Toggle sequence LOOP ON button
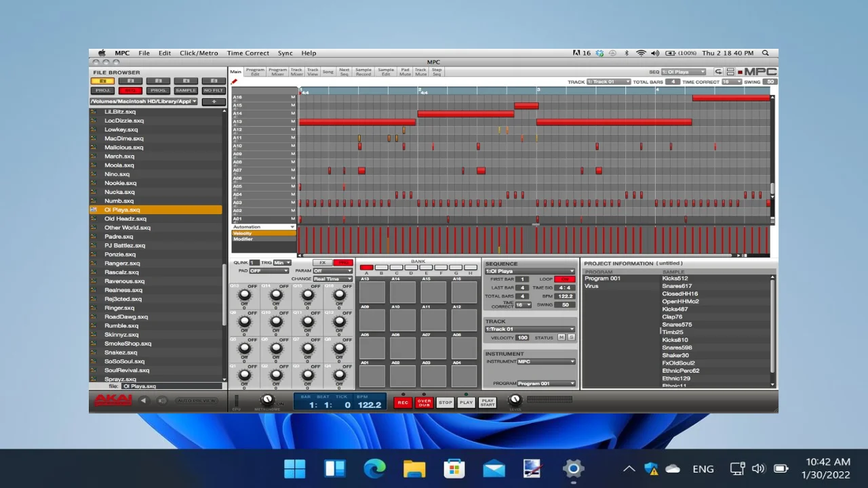The height and width of the screenshot is (488, 868). [564, 279]
